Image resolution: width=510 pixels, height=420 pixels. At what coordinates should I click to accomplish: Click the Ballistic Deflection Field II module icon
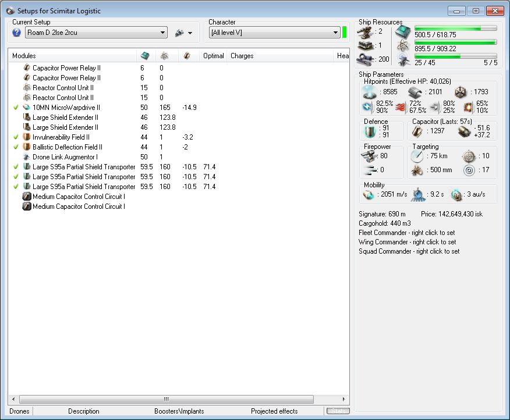coord(27,147)
